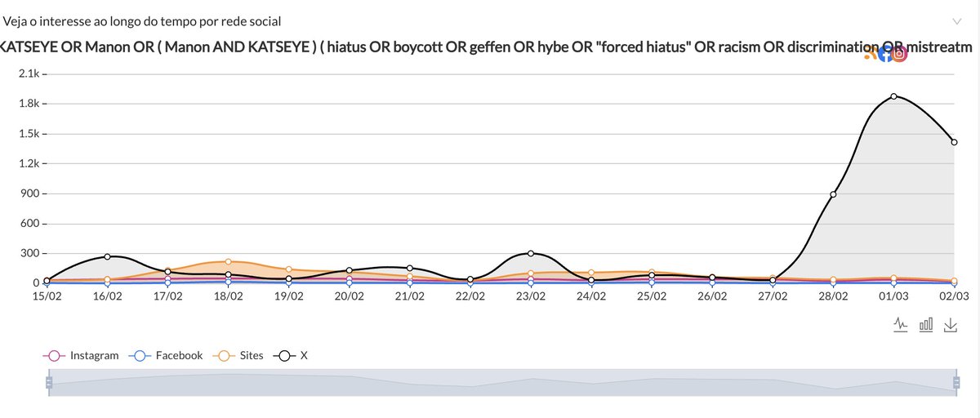Click the Facebook logo icon
The height and width of the screenshot is (418, 980).
(886, 54)
